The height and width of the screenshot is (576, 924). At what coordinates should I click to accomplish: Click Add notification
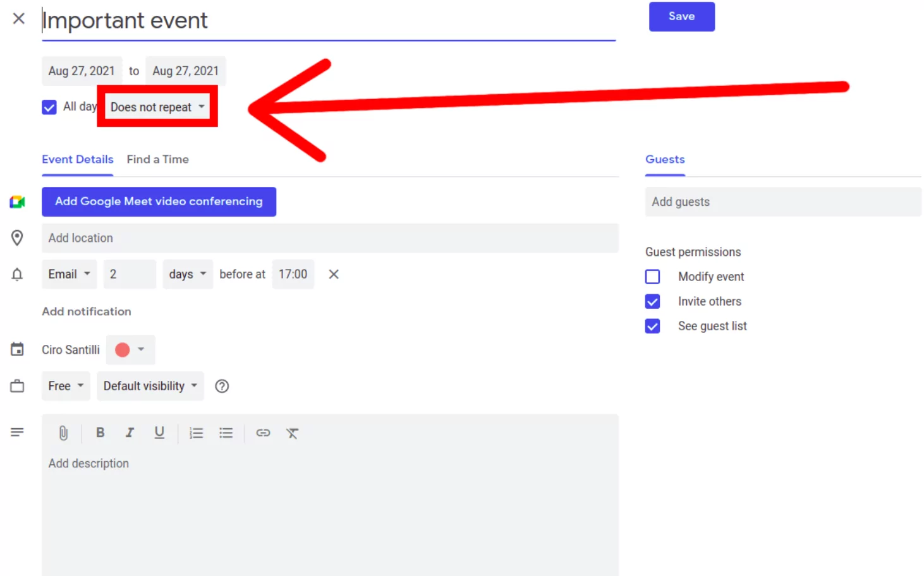87,311
